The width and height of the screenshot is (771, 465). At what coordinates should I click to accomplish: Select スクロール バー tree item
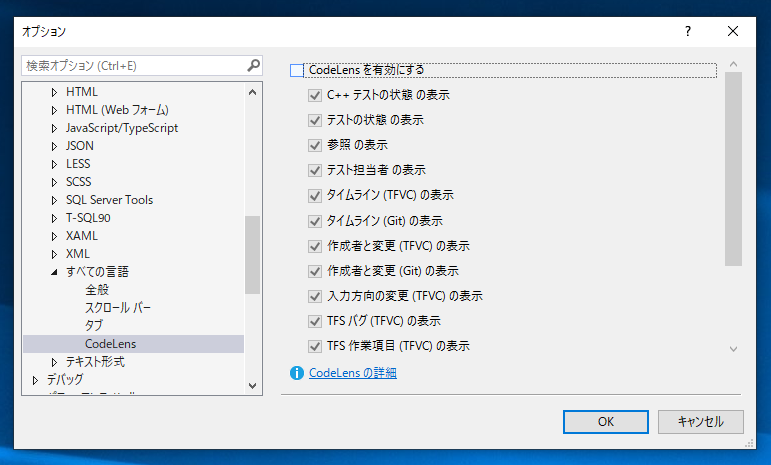(x=118, y=308)
